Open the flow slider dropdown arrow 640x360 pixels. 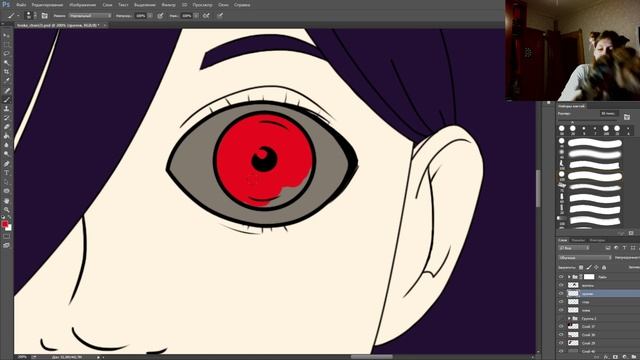click(196, 16)
